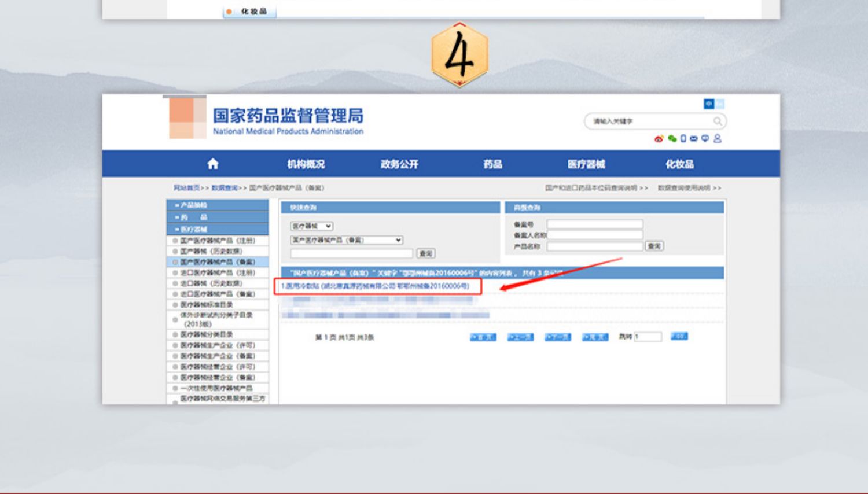Screen dimensions: 868x494
Task: Select 医疗器械经营企业（备案） in the sidebar
Action: coord(218,377)
